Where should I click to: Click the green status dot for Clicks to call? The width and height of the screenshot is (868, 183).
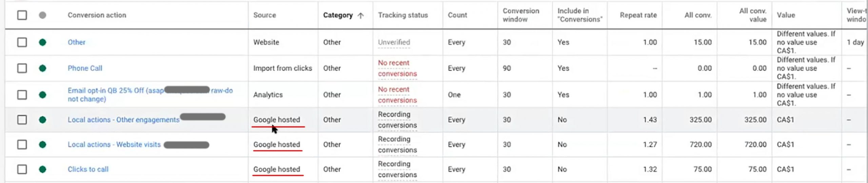point(42,169)
